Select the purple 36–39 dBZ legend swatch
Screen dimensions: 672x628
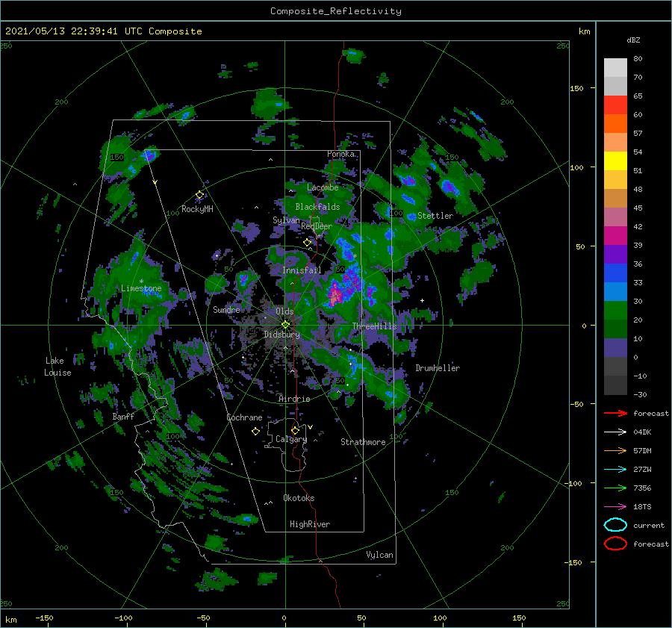point(615,255)
